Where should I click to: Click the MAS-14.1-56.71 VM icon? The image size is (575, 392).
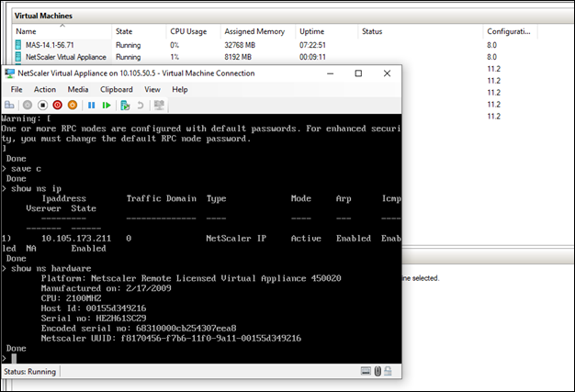click(18, 45)
